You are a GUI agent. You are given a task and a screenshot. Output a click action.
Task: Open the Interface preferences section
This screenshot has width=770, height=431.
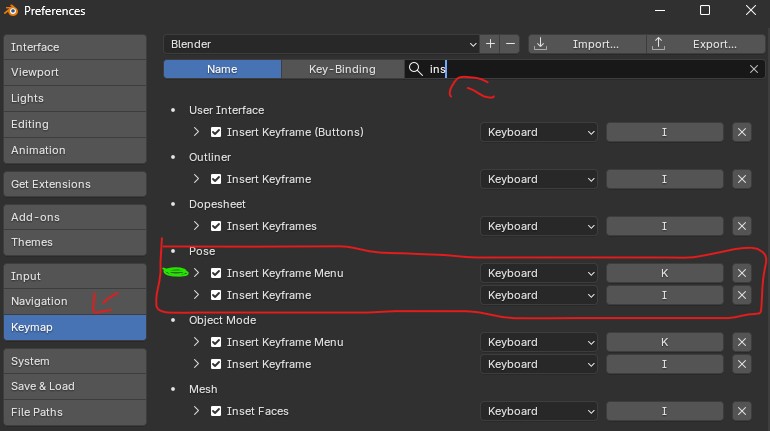click(x=75, y=47)
